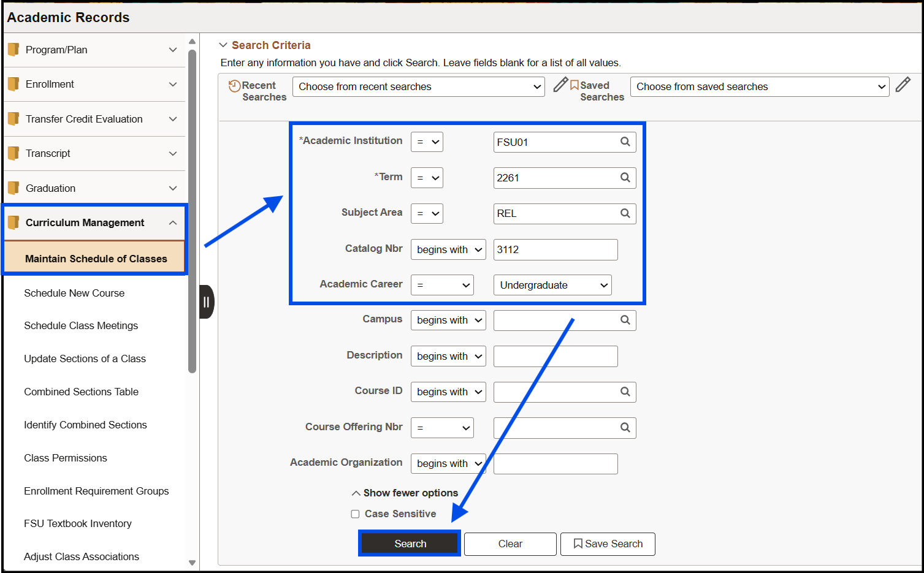Viewport: 924px width, 573px height.
Task: Click the pencil icon beside recent searches
Action: click(560, 85)
